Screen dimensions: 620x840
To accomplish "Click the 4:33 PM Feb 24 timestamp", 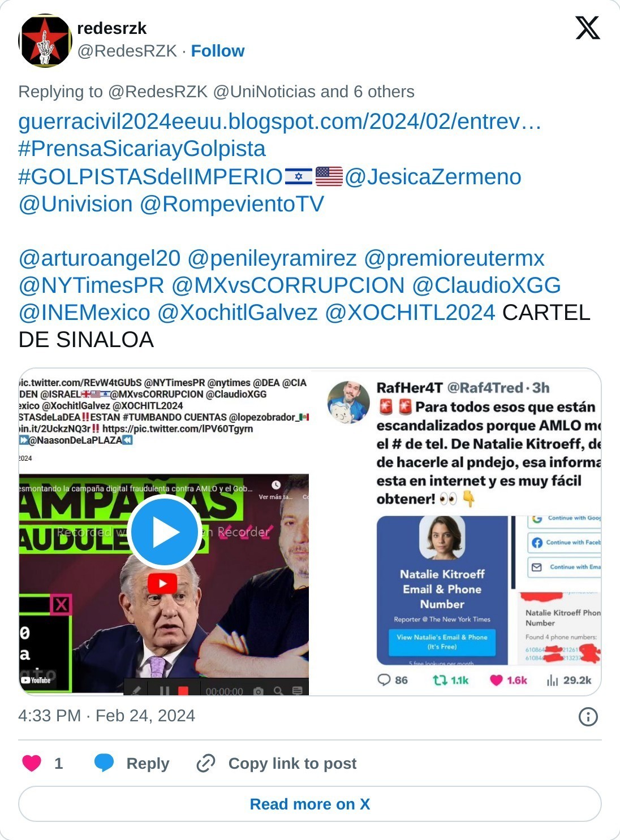I will 106,716.
